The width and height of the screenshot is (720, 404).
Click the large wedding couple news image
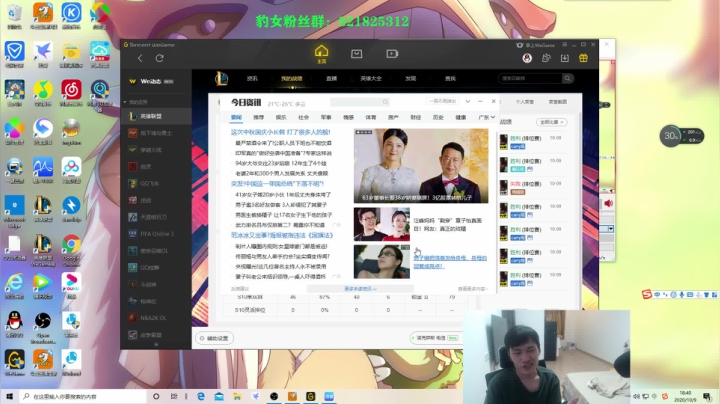[x=421, y=166]
